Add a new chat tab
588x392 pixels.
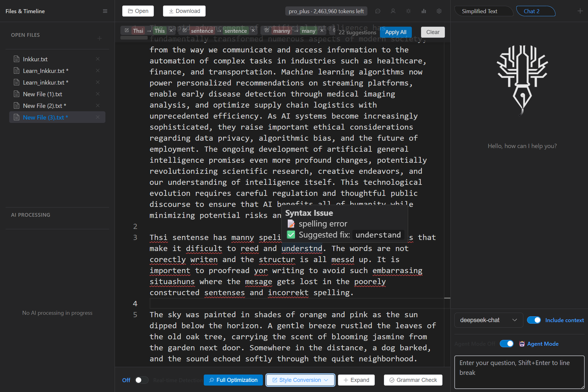click(580, 11)
